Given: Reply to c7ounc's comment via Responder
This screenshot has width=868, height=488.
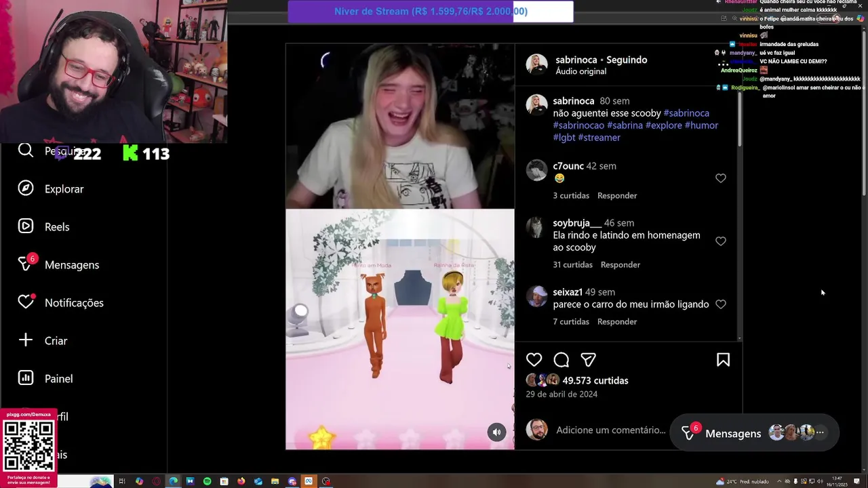Looking at the screenshot, I should [617, 195].
